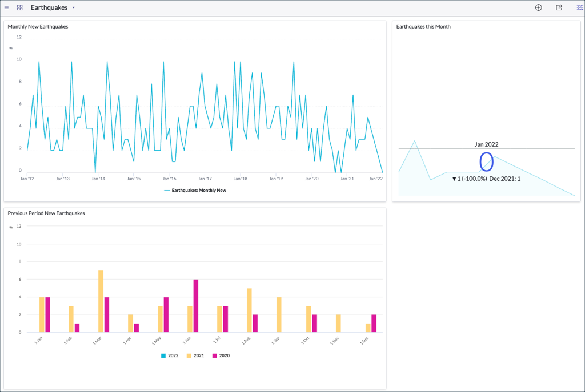Click the tall yellow March 2021 bar

[x=100, y=301]
